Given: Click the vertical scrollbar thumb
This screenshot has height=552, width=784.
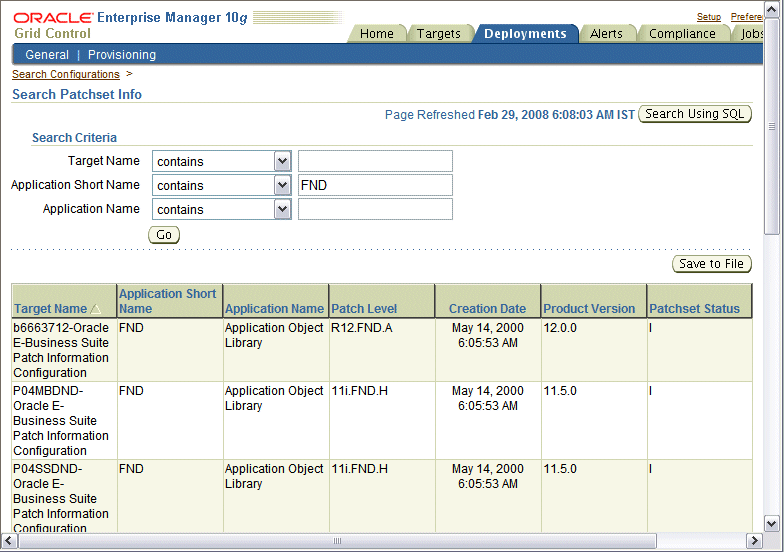Looking at the screenshot, I should 772,126.
